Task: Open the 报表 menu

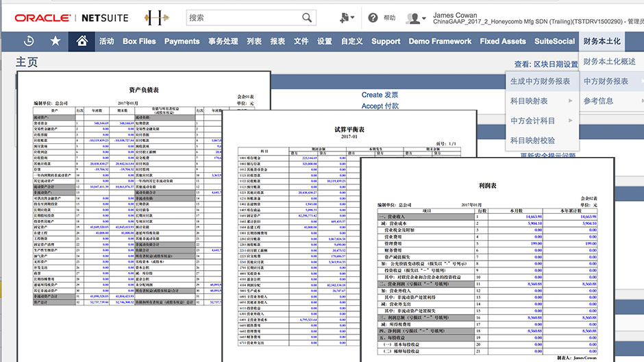Action: tap(277, 41)
